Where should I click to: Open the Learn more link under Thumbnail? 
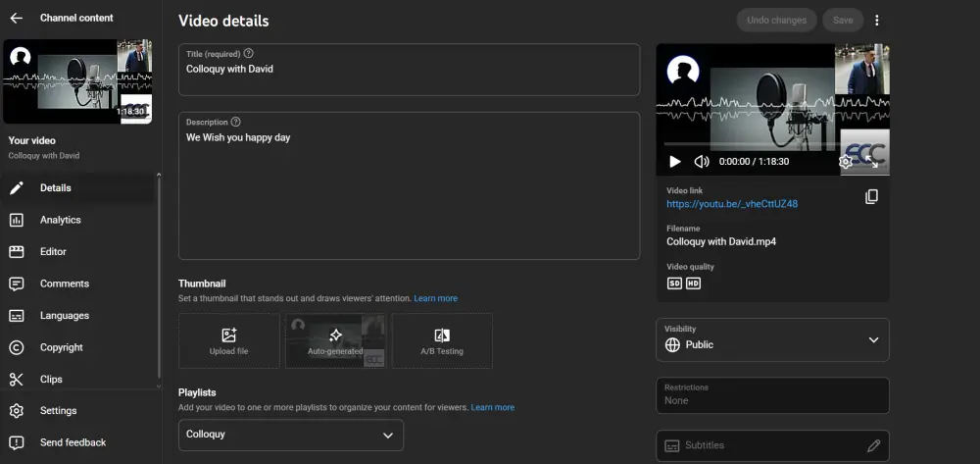coord(436,298)
